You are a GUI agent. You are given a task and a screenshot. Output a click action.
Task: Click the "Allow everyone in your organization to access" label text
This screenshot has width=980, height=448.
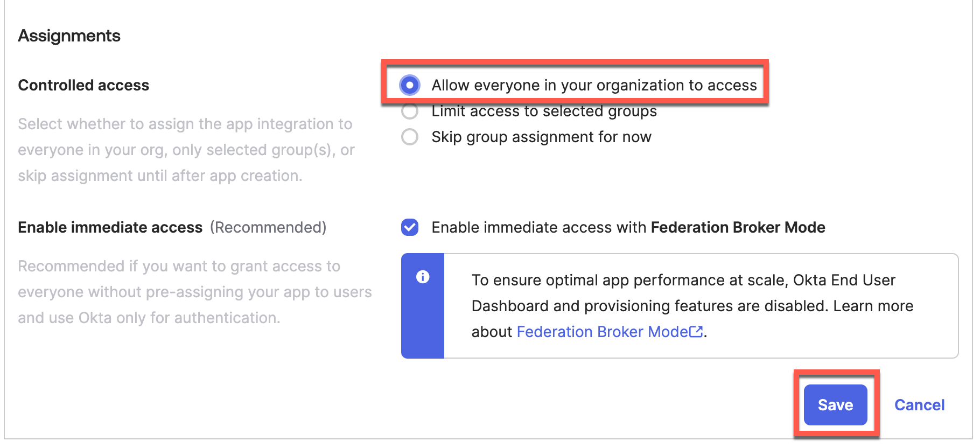point(594,85)
